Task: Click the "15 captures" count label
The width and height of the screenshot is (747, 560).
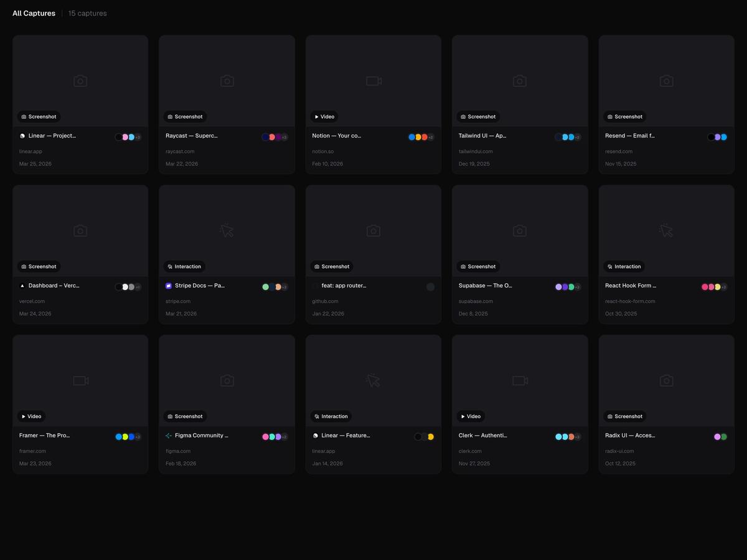Action: (87, 13)
